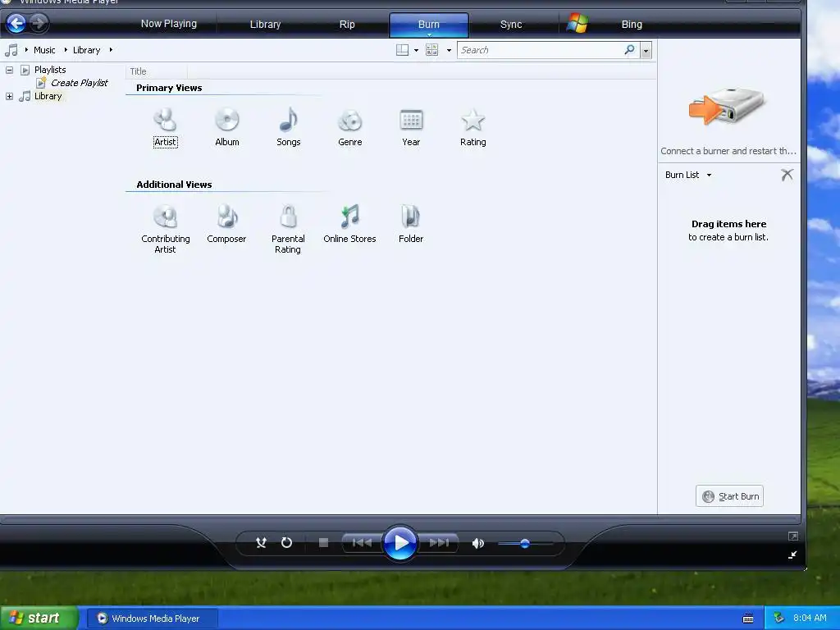This screenshot has width=840, height=630.
Task: Click the music note category icon
Action: pyautogui.click(x=11, y=50)
